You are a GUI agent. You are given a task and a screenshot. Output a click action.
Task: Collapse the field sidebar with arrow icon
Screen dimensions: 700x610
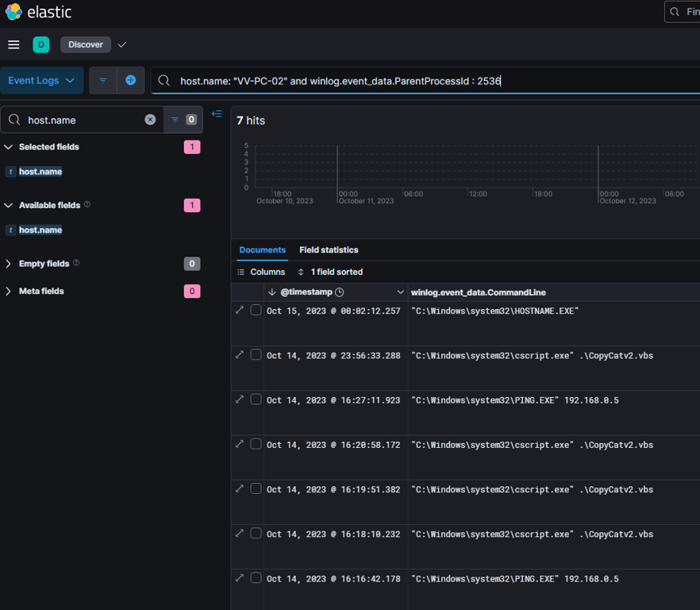[217, 114]
